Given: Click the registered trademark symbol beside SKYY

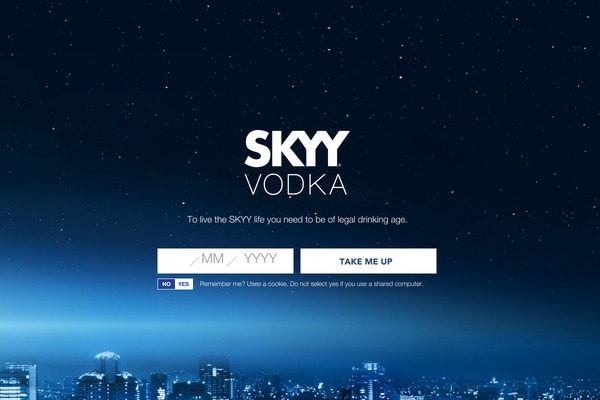Looking at the screenshot, I should coord(339,165).
